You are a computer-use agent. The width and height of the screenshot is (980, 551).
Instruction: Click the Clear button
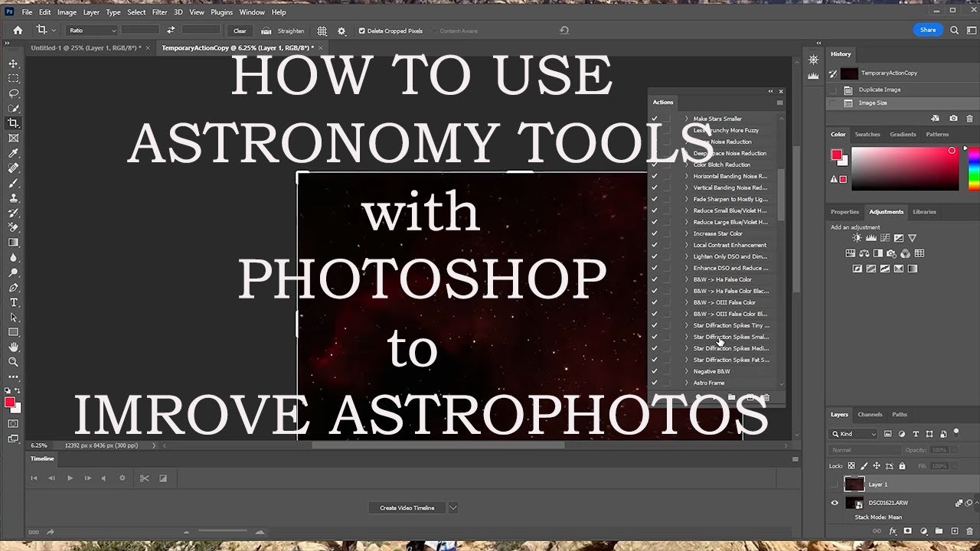coord(240,31)
